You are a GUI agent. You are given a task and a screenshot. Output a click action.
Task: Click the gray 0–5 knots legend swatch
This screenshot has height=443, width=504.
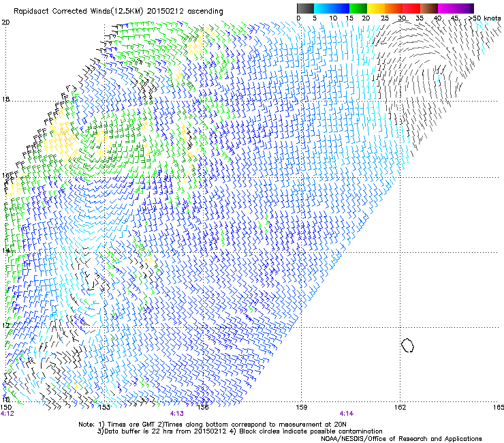pos(305,8)
